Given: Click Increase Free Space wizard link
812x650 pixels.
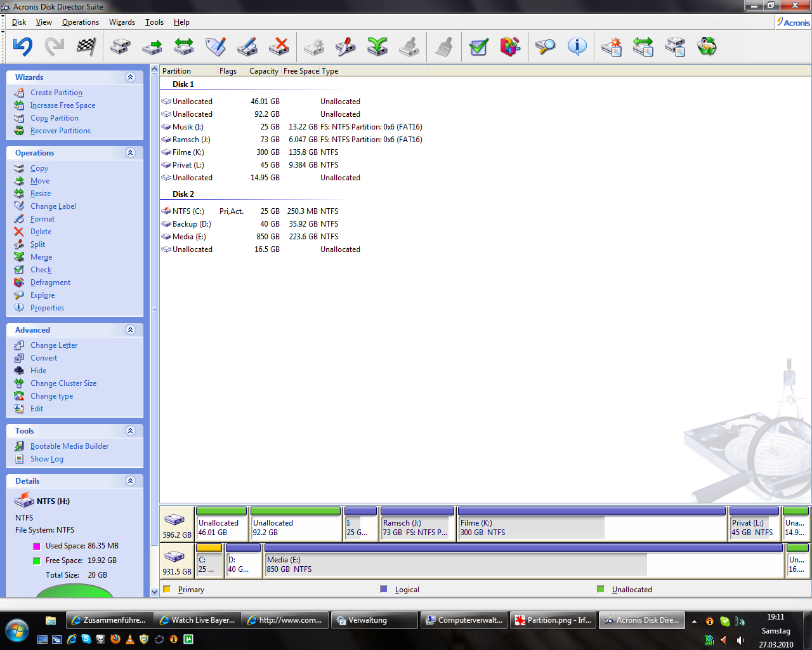Looking at the screenshot, I should [x=63, y=105].
